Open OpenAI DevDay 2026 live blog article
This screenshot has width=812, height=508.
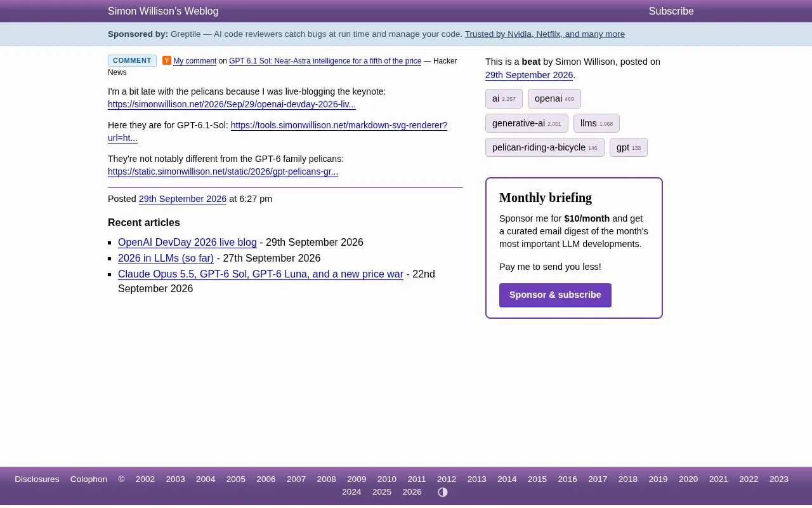coord(187,243)
